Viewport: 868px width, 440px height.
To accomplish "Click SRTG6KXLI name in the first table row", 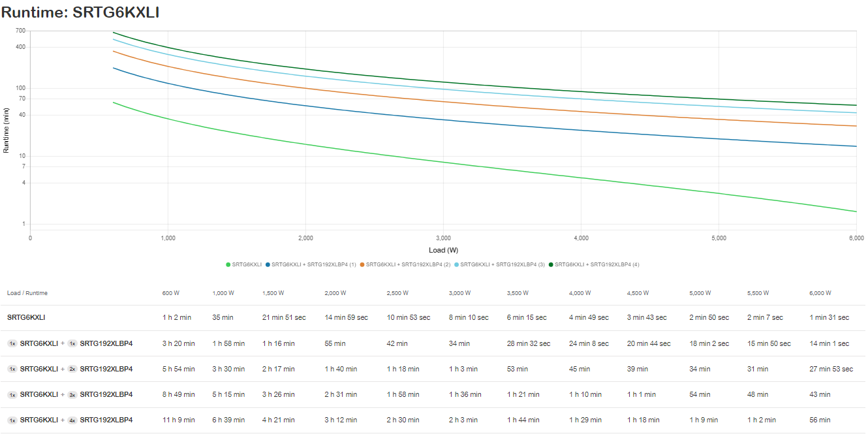I will click(x=26, y=317).
